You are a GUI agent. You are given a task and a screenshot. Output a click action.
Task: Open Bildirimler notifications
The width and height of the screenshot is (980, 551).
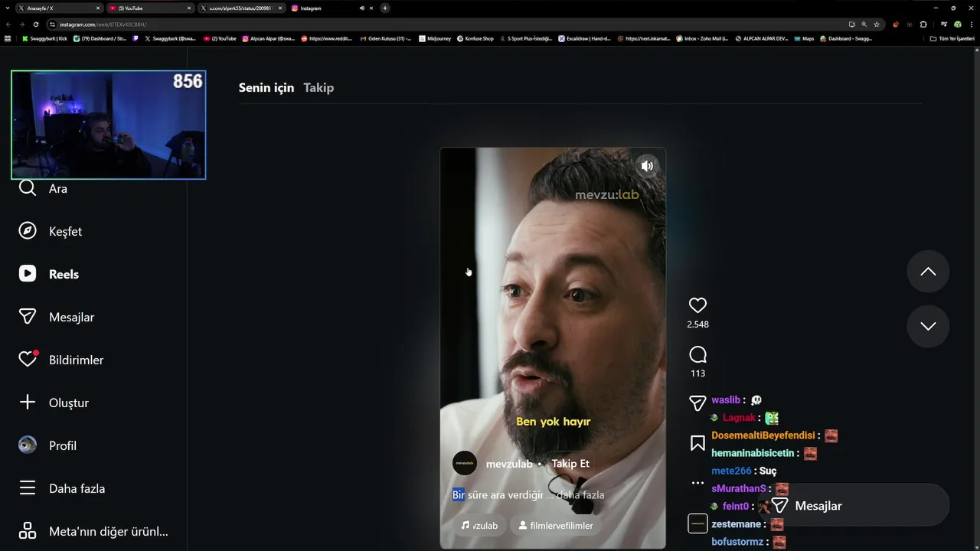coord(60,360)
